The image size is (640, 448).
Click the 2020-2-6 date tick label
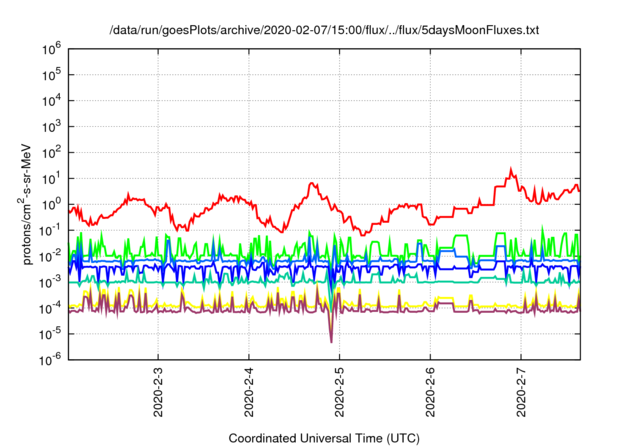click(x=430, y=395)
